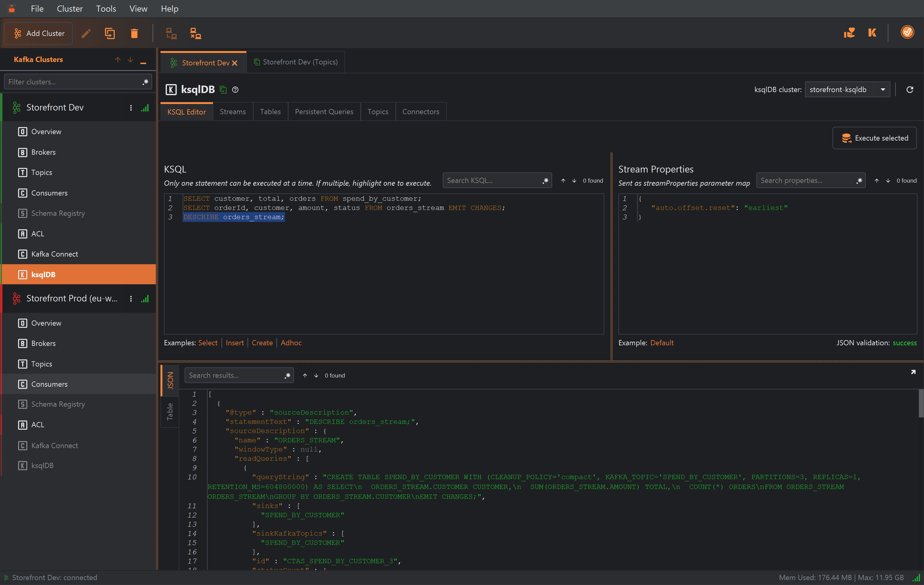Click the delete cluster trash icon
924x585 pixels.
(x=134, y=33)
